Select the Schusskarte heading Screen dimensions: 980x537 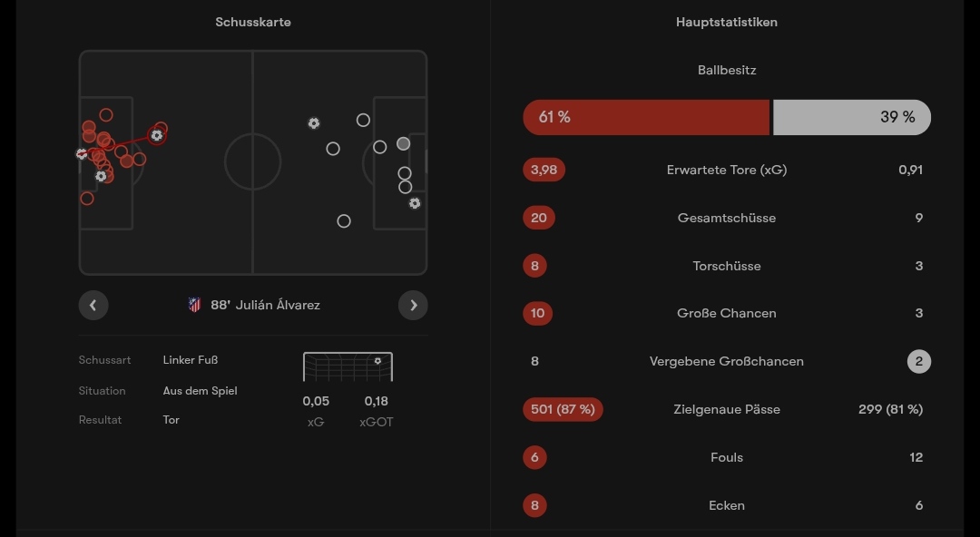pyautogui.click(x=253, y=22)
